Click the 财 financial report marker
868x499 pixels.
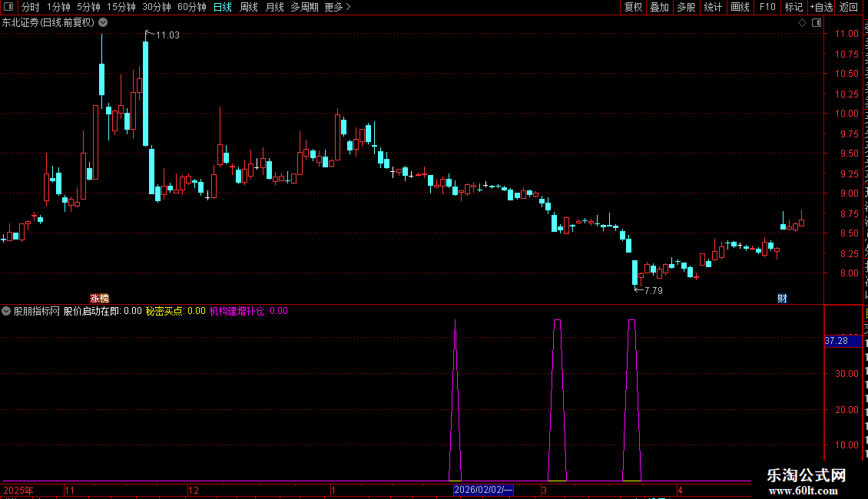click(782, 298)
